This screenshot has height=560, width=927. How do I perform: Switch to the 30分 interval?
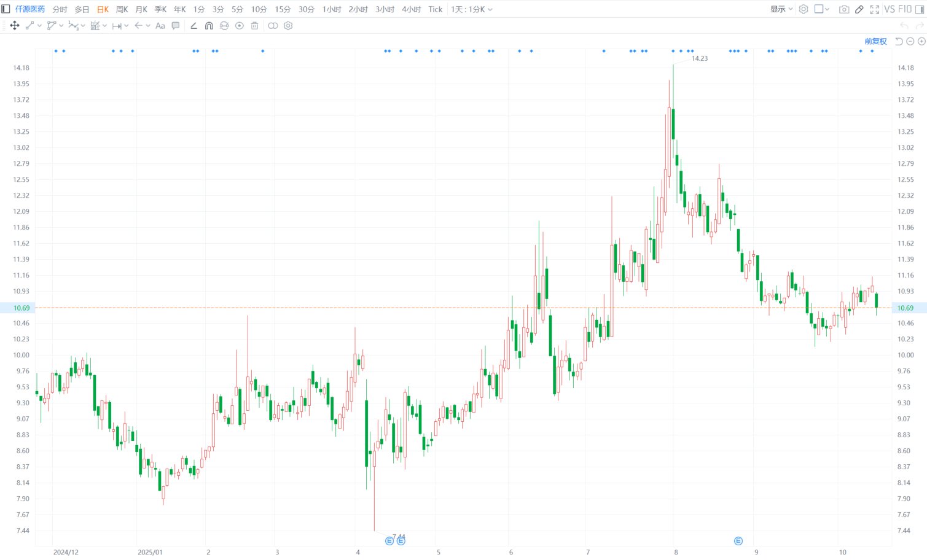(x=307, y=9)
